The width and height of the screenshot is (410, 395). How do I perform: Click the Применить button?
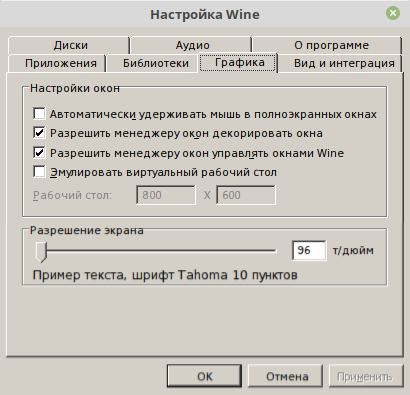pos(366,376)
